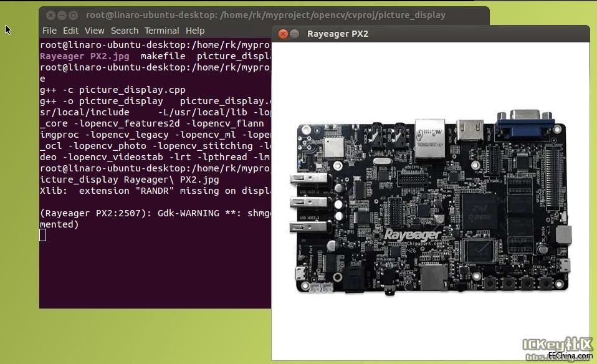Viewport: 597px width, 364px height.
Task: Close the terminal window
Action: point(50,14)
